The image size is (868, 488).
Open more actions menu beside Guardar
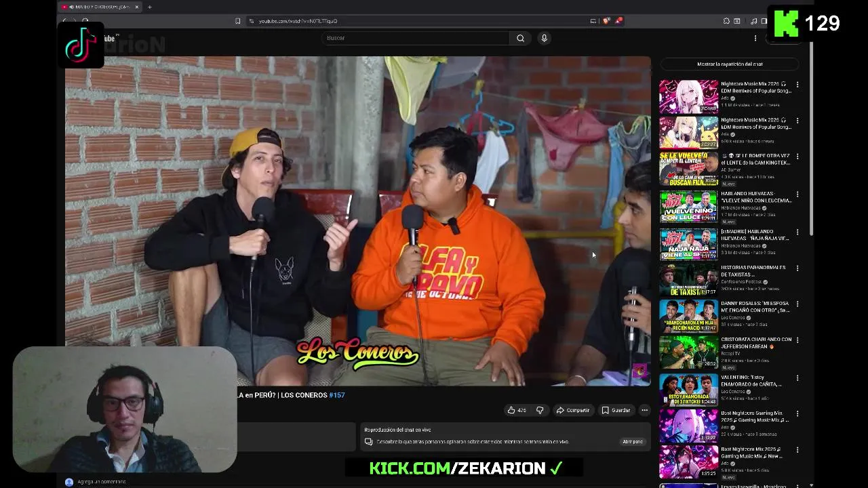(x=644, y=410)
